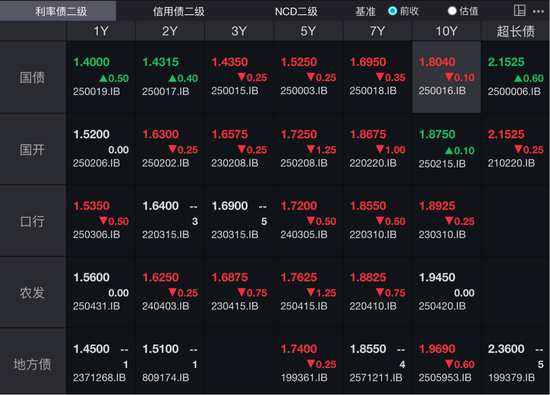This screenshot has width=550, height=395.
Task: Click the 超长债 column header
Action: click(x=515, y=31)
